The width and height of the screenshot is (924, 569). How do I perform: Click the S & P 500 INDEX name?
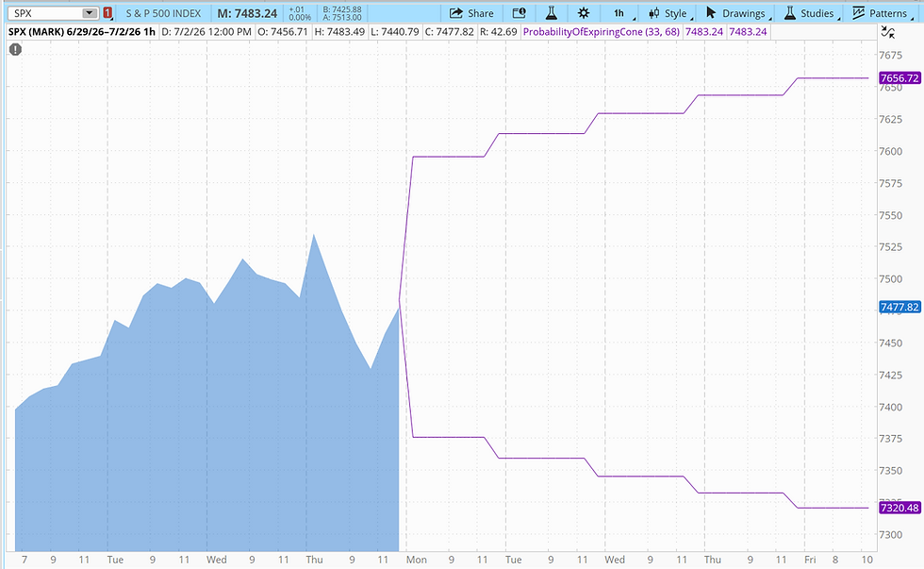[163, 13]
